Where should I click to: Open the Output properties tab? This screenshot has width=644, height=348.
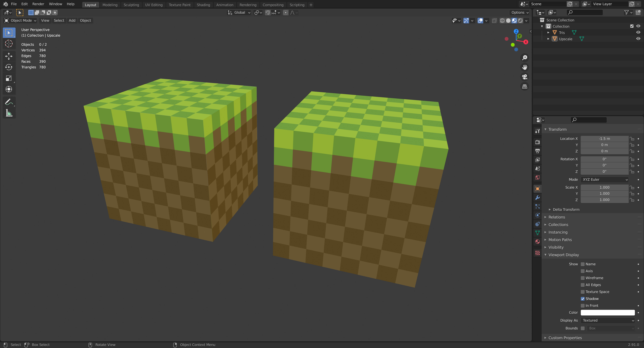click(x=538, y=151)
